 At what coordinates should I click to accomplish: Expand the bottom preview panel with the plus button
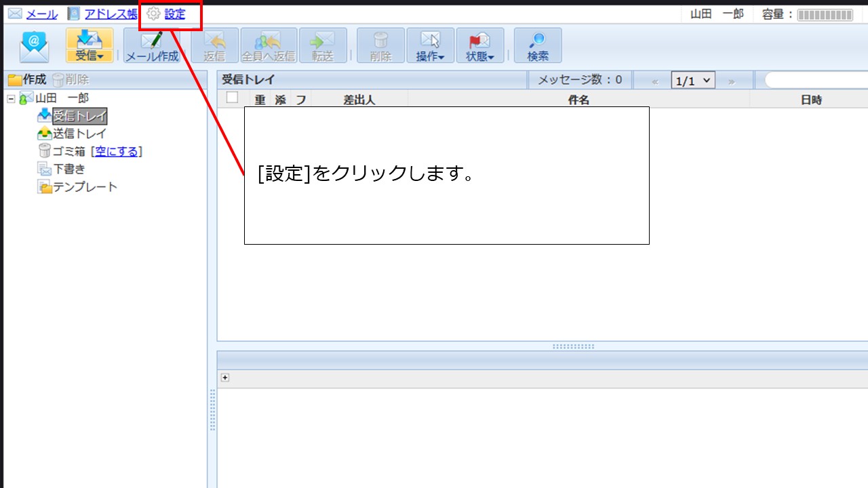click(225, 377)
